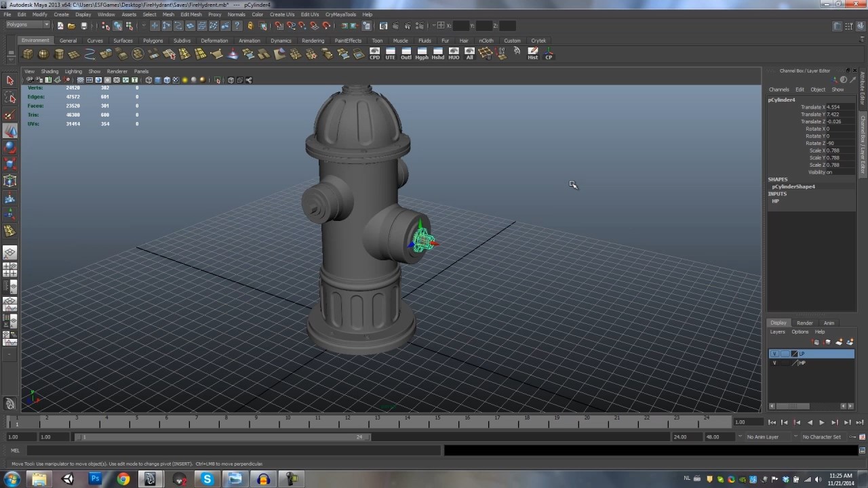The image size is (868, 488).
Task: Click the Lasso select tool
Action: [10, 98]
